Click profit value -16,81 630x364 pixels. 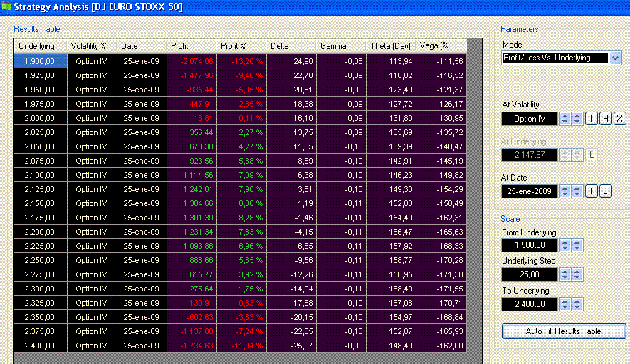click(191, 118)
